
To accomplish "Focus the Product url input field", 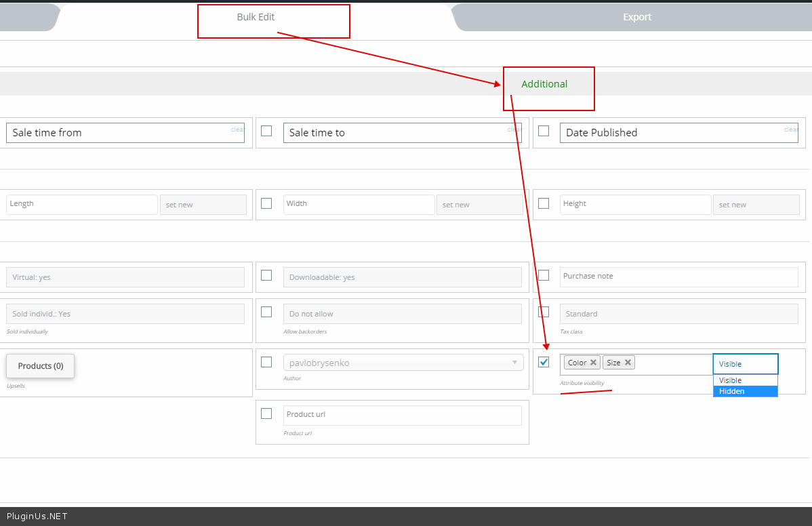I will (x=402, y=415).
